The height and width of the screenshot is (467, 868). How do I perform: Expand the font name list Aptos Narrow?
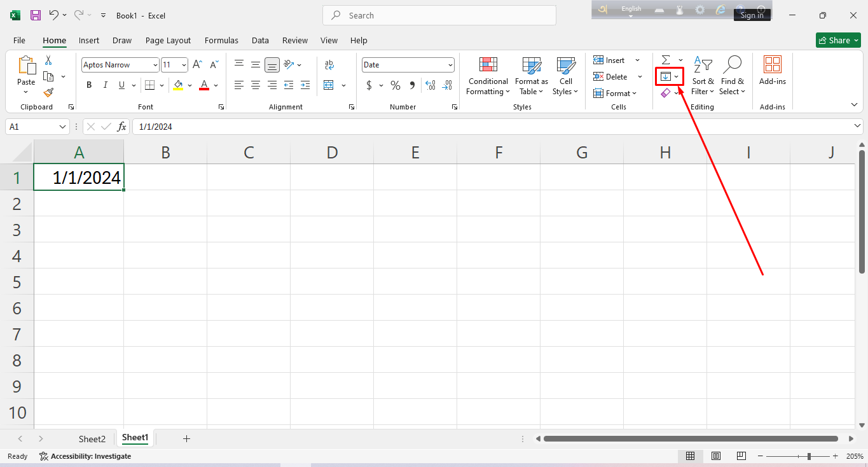pyautogui.click(x=155, y=65)
